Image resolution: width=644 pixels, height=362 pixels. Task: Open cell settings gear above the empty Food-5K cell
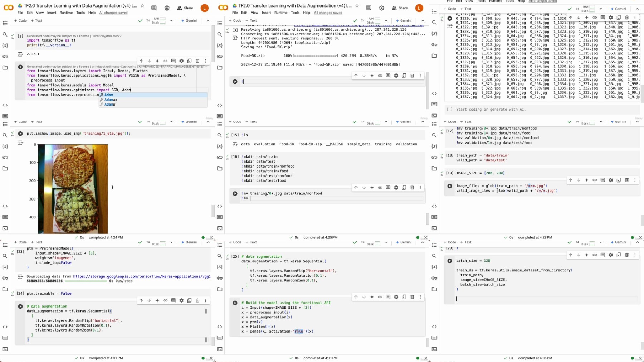(396, 76)
